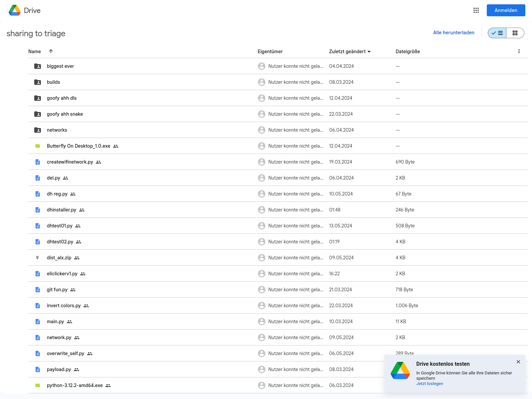Screen dimensions: 532x399
Task: Select the dhtest02.py file name
Action: [60, 242]
